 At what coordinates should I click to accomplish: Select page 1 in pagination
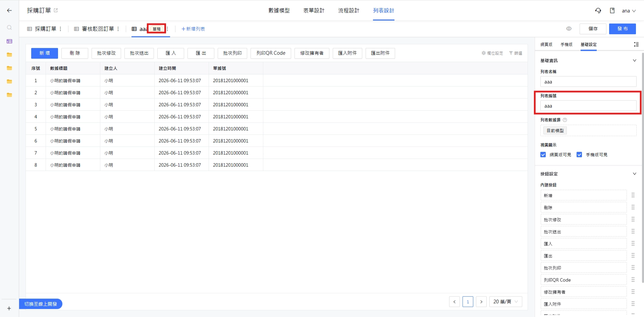point(468,302)
